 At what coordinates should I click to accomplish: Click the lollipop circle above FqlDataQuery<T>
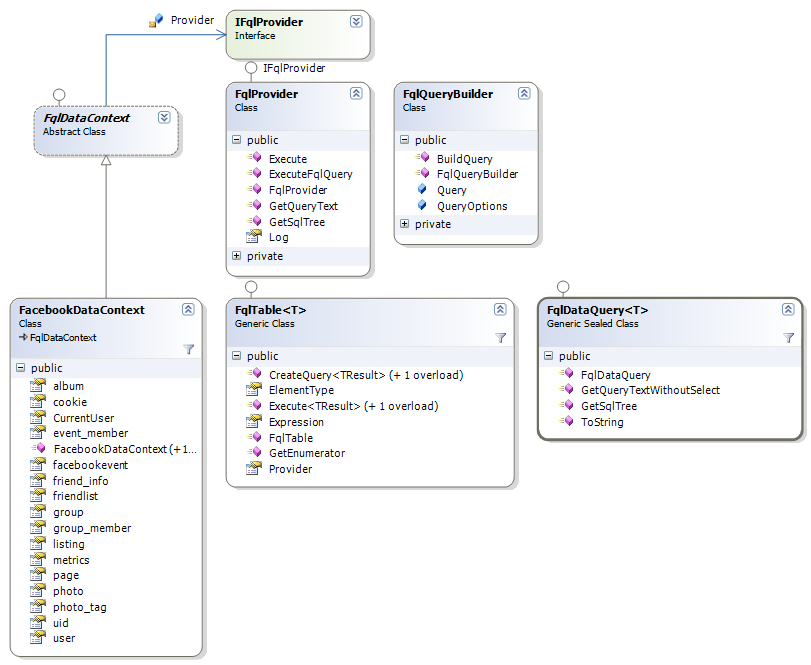pos(563,286)
